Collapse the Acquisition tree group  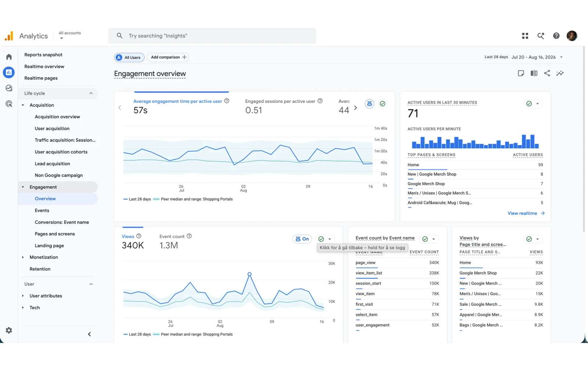pos(23,105)
